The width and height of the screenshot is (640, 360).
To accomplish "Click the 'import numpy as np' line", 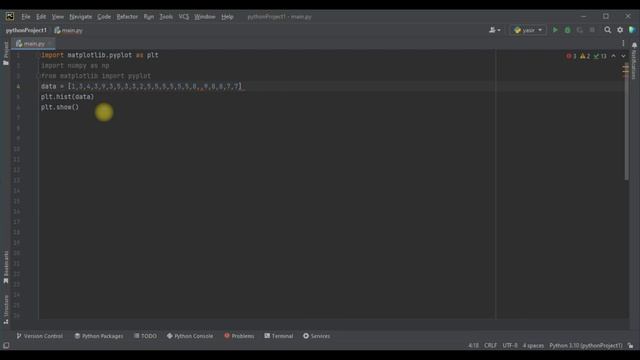I will (x=75, y=65).
